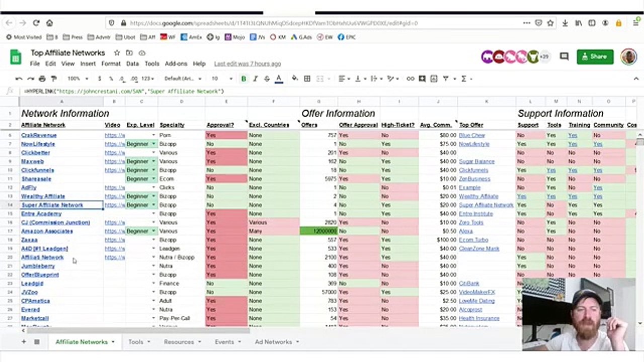Open the zoom 100% dropdown

78,78
